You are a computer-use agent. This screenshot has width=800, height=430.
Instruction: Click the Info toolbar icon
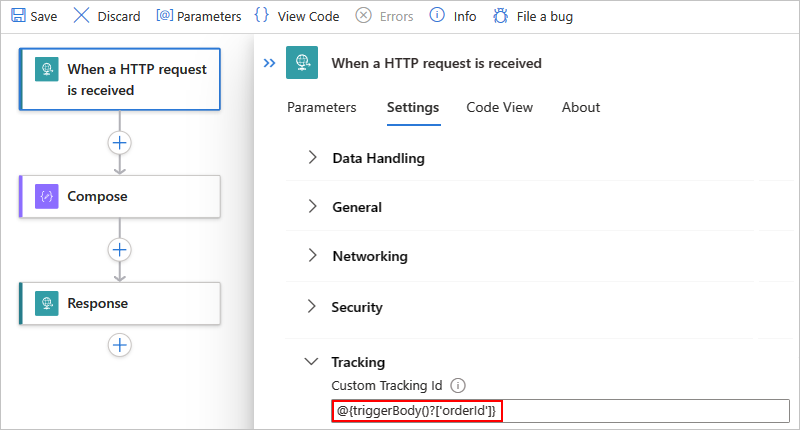(x=437, y=16)
